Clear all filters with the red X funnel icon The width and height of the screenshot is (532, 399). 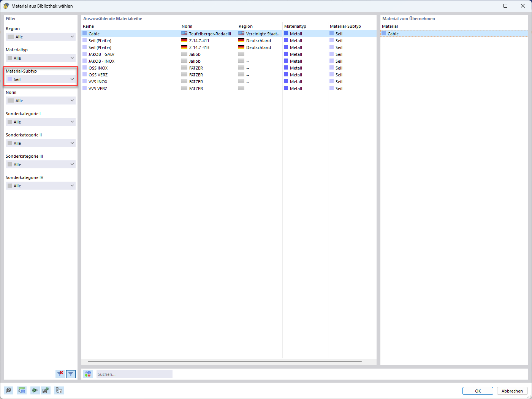[60, 374]
